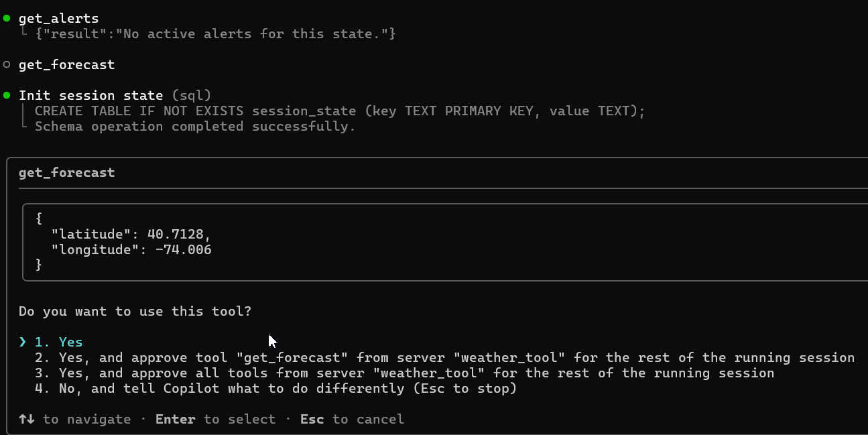This screenshot has height=435, width=868.
Task: Click the pending get_forecast entry in log
Action: coord(66,64)
